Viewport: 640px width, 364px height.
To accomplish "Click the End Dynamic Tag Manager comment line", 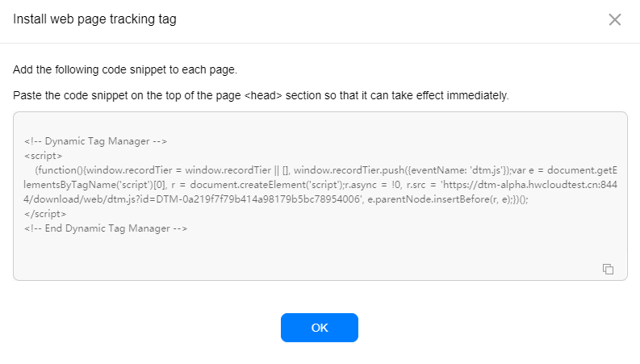I will 106,228.
